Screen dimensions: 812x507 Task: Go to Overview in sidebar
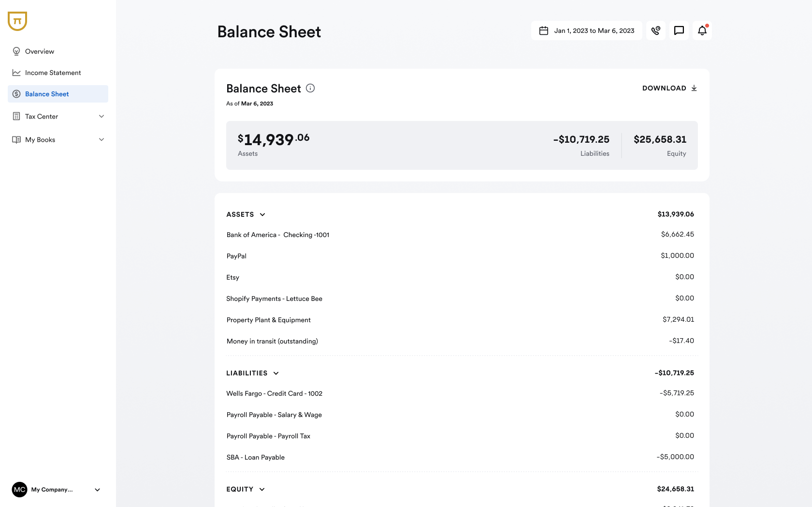(x=40, y=51)
